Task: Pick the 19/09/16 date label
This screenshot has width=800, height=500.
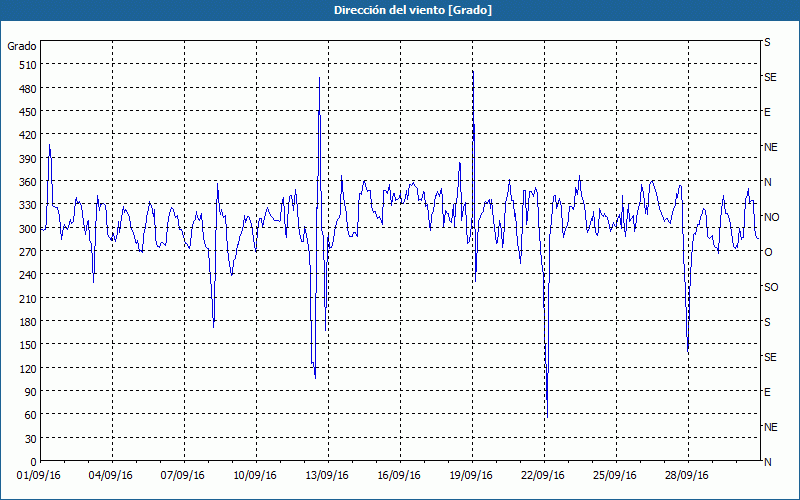Action: (471, 476)
